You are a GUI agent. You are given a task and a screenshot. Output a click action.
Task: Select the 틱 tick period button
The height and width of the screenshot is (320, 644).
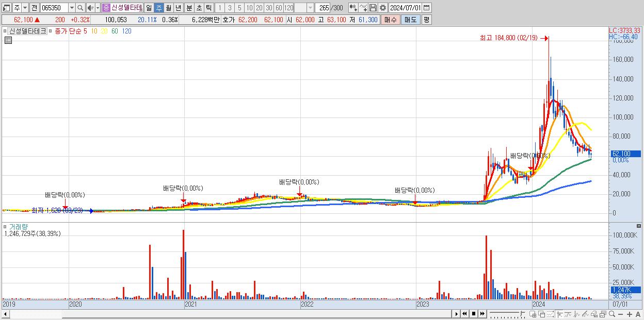[208, 8]
